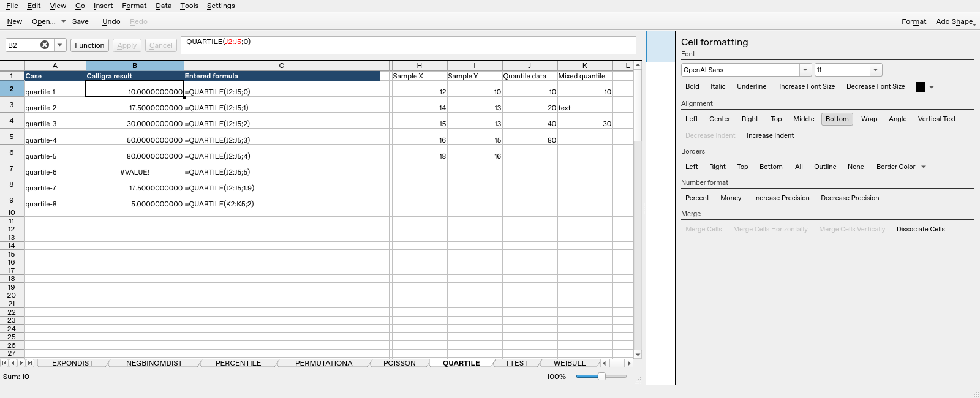Switch to the EXPONDIST sheet tab
Image resolution: width=980 pixels, height=398 pixels.
[72, 363]
